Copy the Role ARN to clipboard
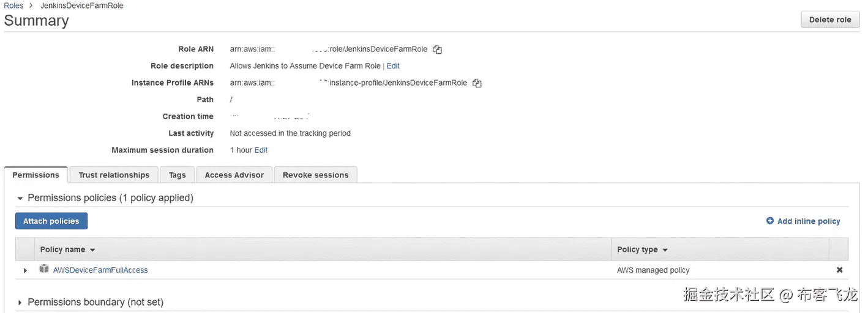 (x=437, y=50)
